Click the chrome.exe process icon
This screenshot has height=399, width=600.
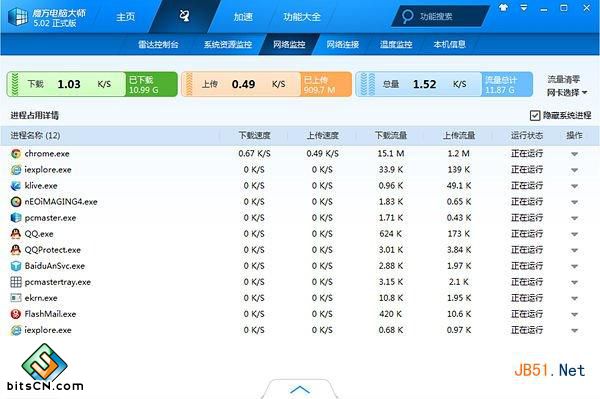click(x=16, y=154)
